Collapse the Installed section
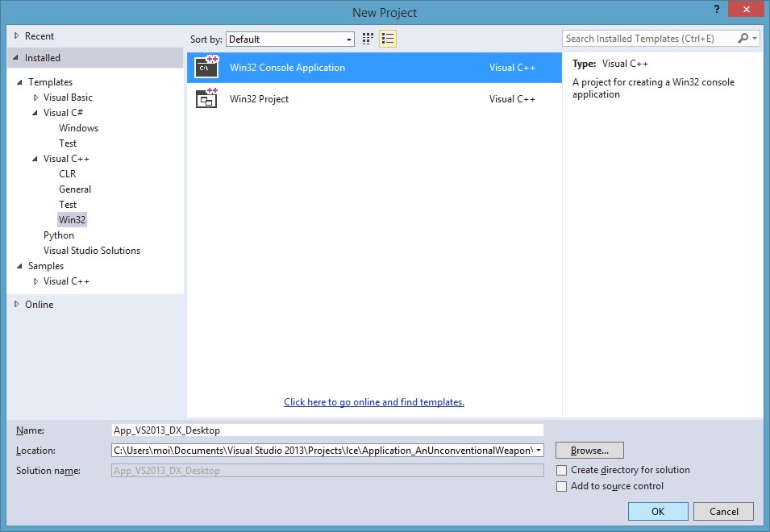The height and width of the screenshot is (532, 770). coord(16,58)
